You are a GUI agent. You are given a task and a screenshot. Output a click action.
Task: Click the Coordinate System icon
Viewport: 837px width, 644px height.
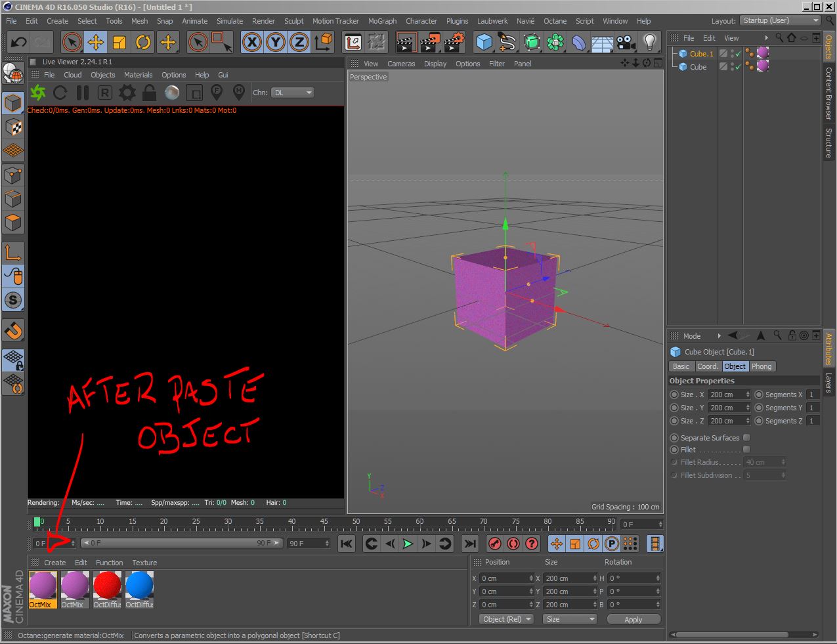(x=324, y=43)
